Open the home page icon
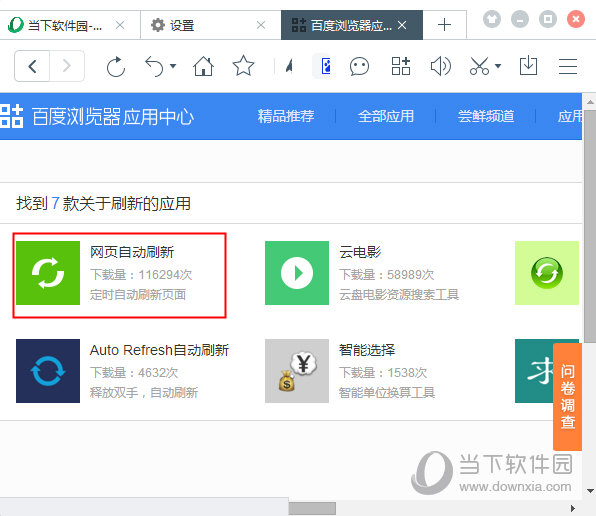596x516 pixels. (x=204, y=66)
